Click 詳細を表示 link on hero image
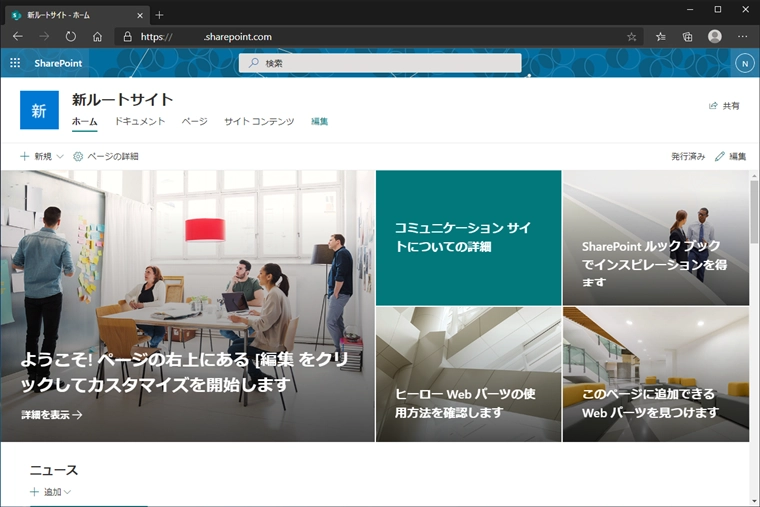760x507 pixels. [x=52, y=415]
